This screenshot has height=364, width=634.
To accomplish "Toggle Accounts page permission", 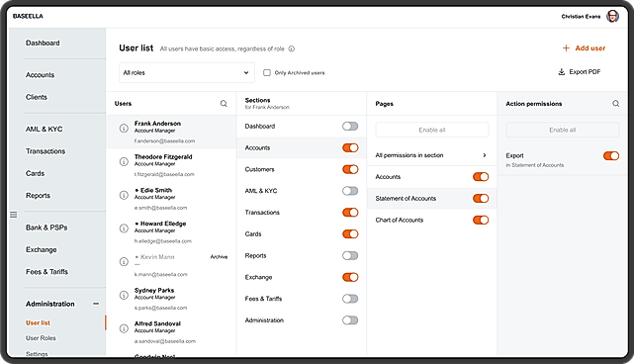I will [x=481, y=177].
